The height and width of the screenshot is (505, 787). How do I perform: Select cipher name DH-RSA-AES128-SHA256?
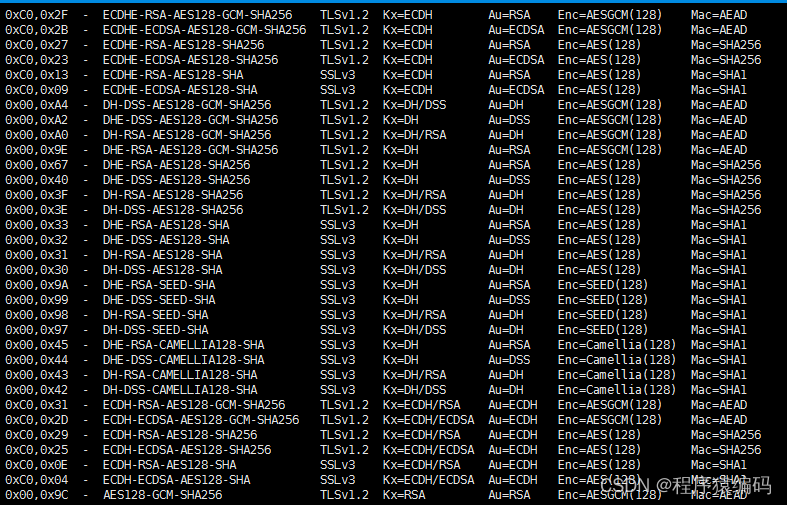coord(173,195)
